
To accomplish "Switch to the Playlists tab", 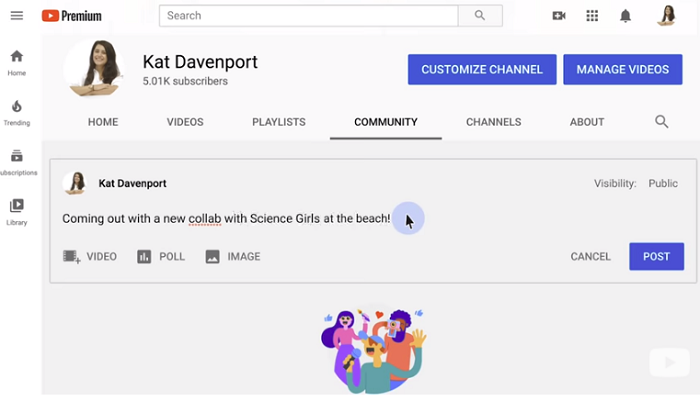I will 278,122.
